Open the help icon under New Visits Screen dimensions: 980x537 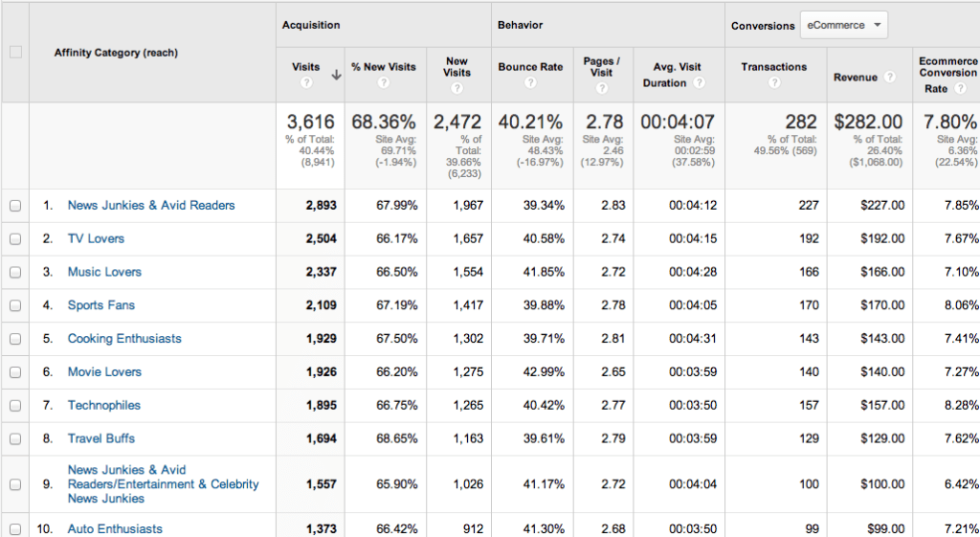click(457, 88)
